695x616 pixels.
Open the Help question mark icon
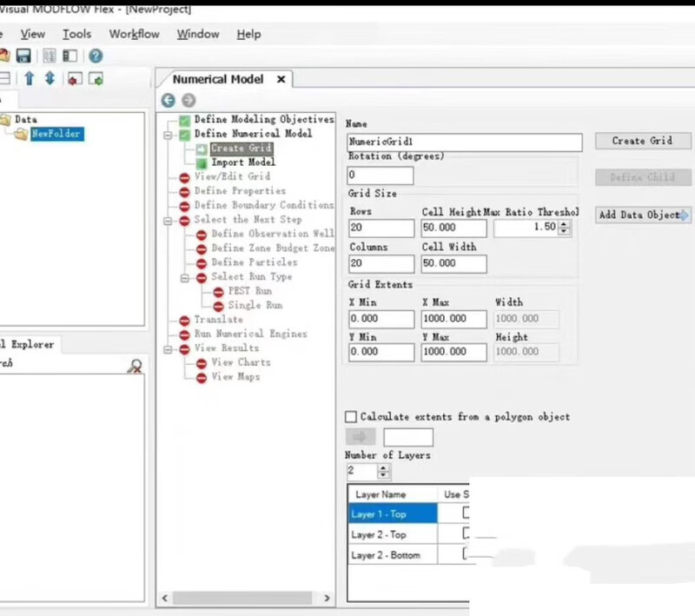pyautogui.click(x=96, y=56)
